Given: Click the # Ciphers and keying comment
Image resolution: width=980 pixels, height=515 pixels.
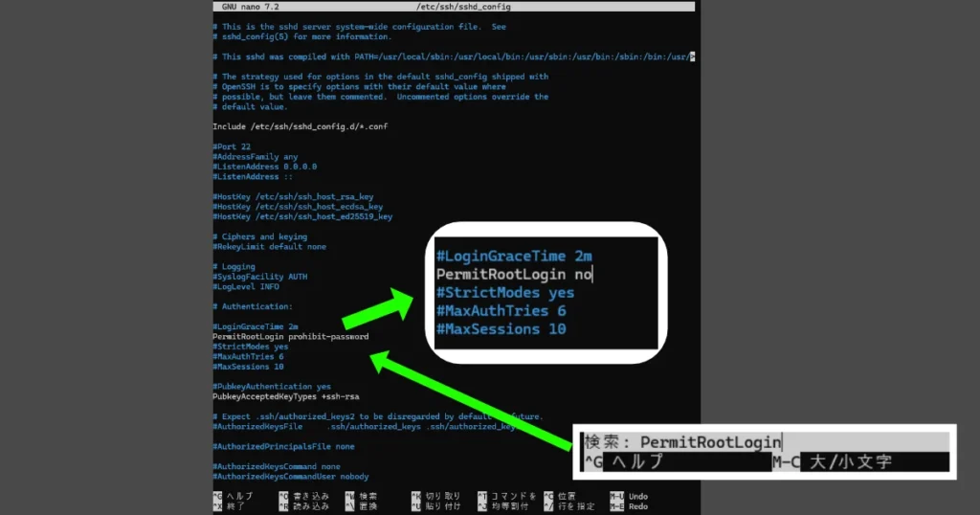Looking at the screenshot, I should [260, 236].
